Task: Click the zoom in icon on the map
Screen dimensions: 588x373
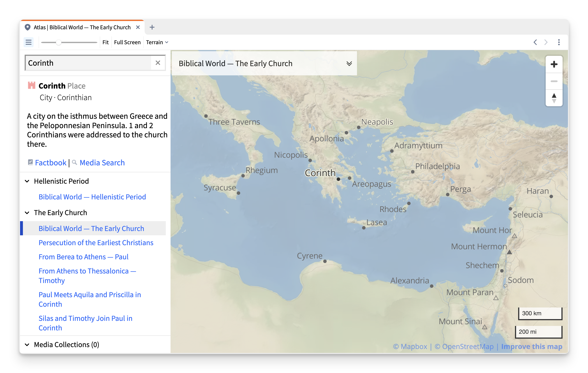Action: click(554, 64)
